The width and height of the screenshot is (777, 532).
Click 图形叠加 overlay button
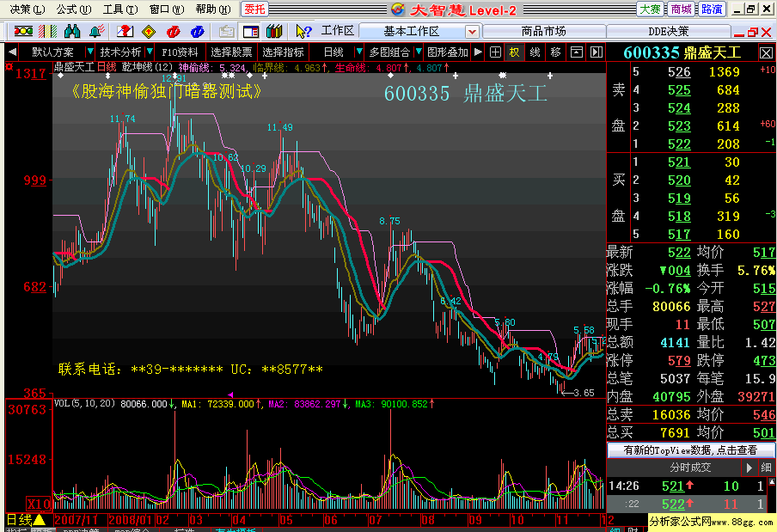tap(448, 52)
